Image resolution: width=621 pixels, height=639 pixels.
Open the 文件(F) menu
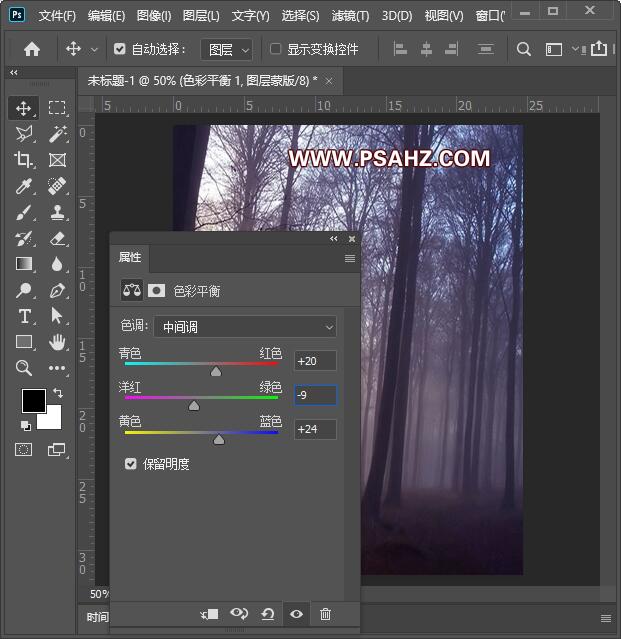57,16
